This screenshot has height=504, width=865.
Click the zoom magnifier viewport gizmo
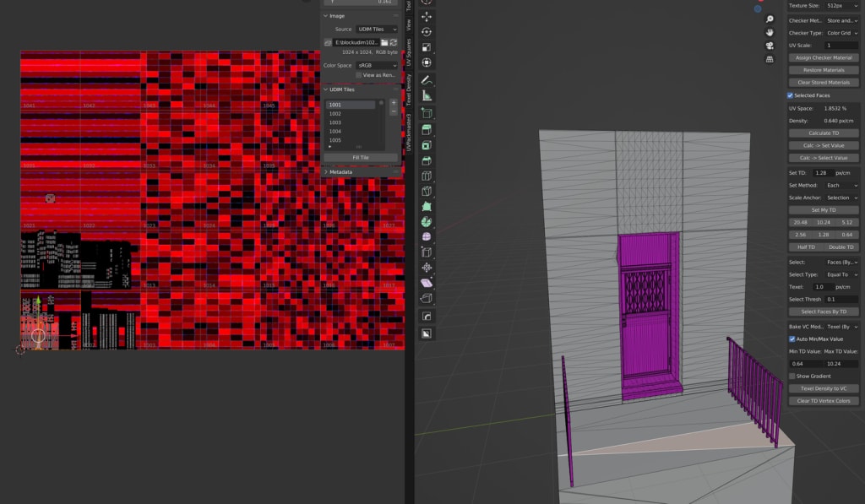tap(770, 19)
